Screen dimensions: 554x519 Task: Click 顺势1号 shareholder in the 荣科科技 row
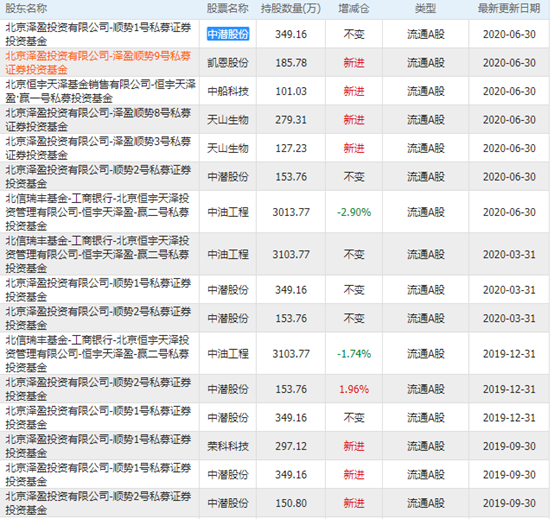coord(98,446)
